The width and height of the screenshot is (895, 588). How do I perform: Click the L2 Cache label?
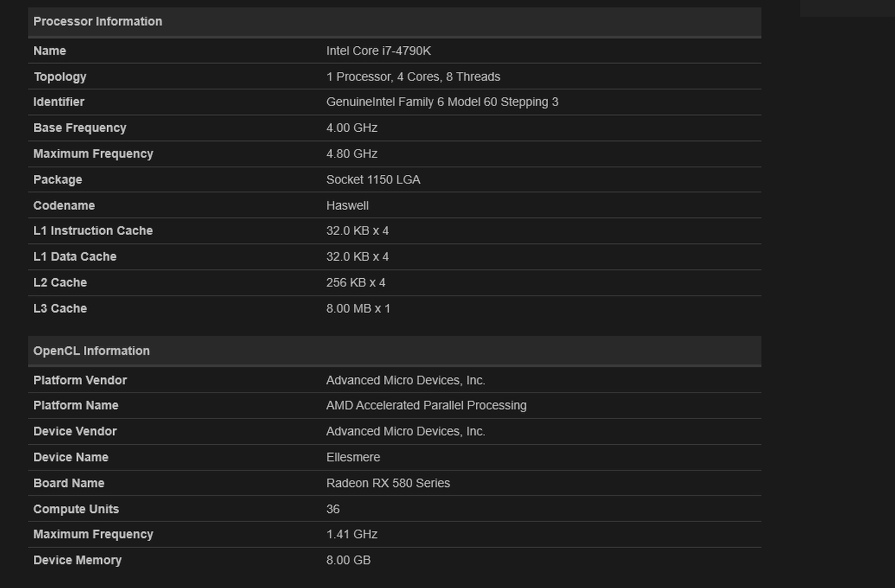[60, 283]
